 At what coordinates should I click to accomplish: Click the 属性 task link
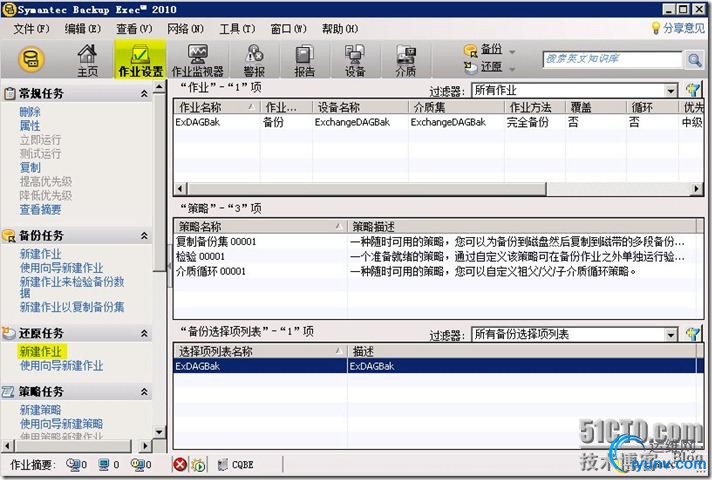tap(30, 126)
